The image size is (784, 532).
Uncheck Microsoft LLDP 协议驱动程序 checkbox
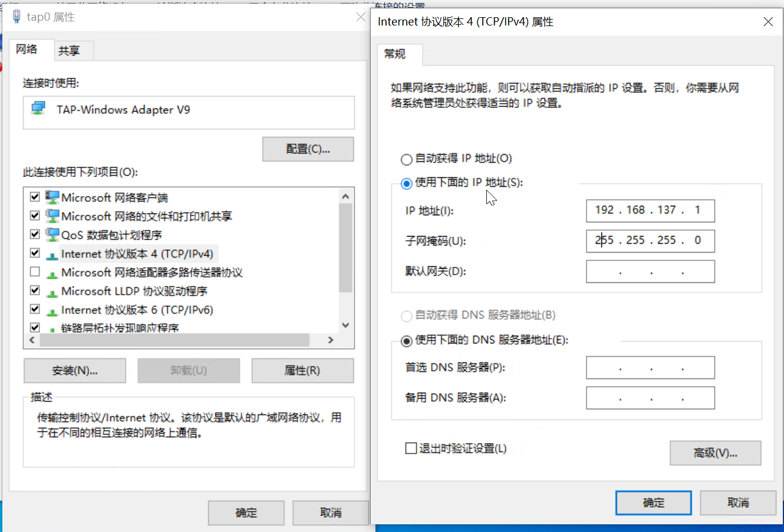click(x=35, y=291)
